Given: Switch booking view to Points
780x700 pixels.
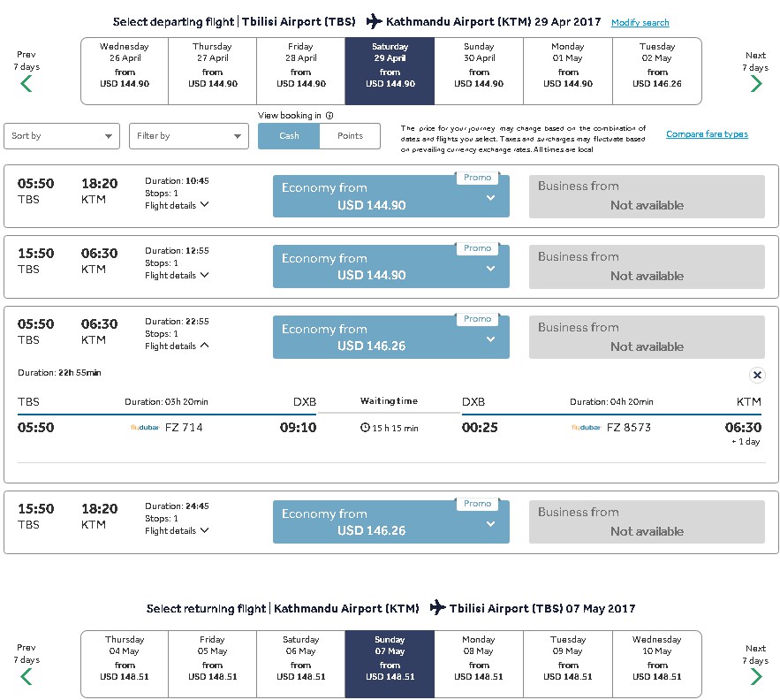Looking at the screenshot, I should (350, 136).
